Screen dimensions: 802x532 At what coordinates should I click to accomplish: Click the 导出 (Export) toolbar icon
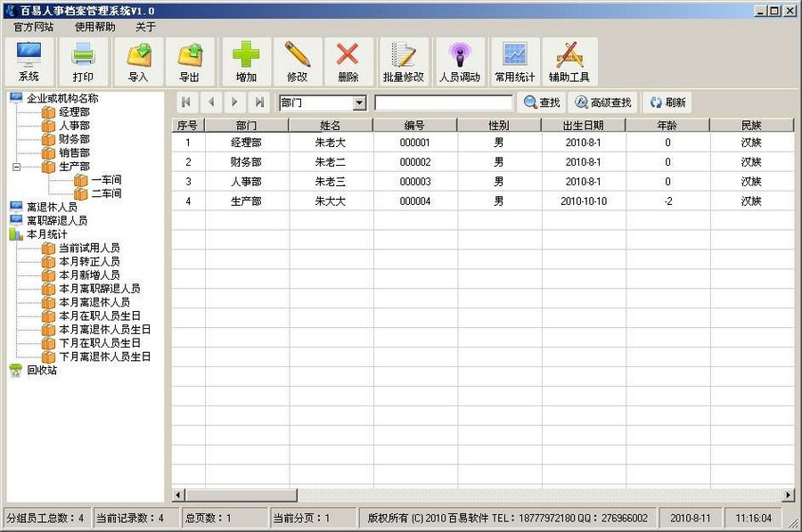point(189,61)
